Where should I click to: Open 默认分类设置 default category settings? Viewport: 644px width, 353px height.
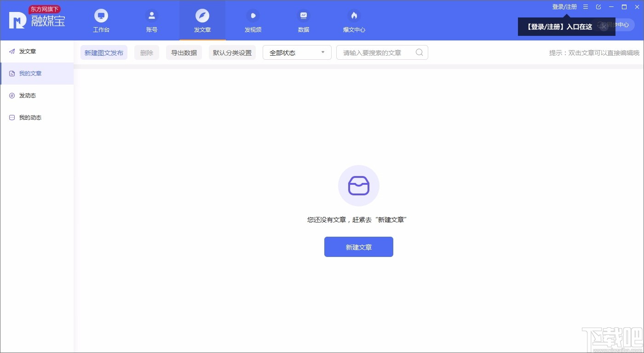coord(232,52)
